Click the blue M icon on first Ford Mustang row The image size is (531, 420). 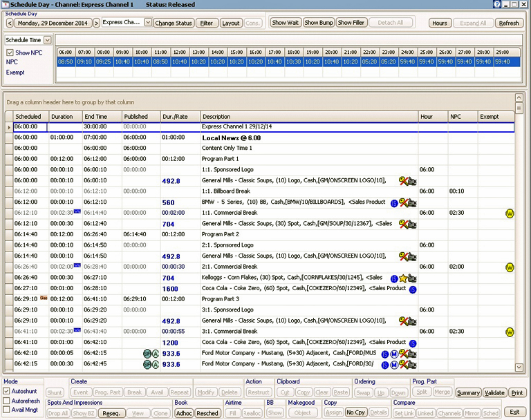[394, 353]
